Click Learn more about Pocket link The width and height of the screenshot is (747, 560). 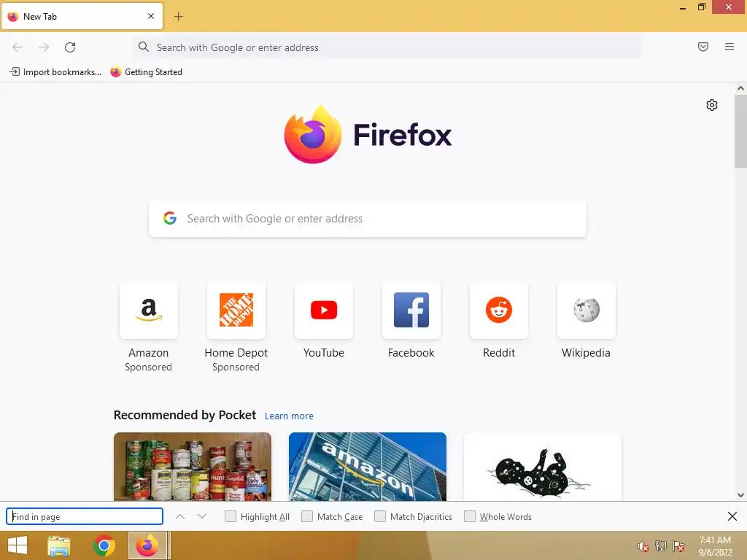289,416
